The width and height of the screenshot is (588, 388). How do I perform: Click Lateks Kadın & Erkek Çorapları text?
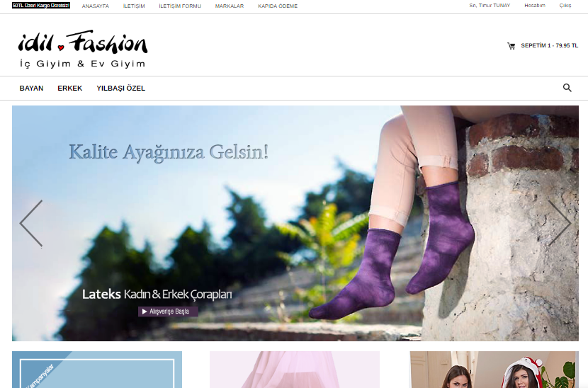click(x=157, y=295)
